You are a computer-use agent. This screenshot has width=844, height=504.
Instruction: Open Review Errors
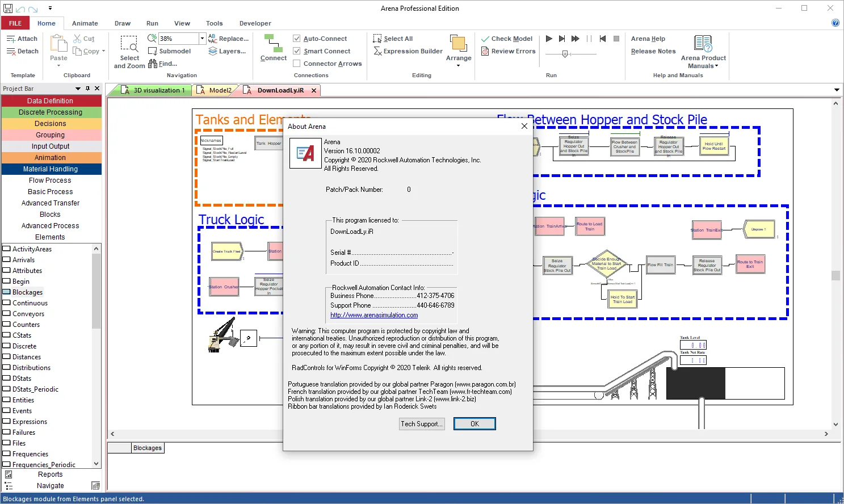click(x=508, y=51)
